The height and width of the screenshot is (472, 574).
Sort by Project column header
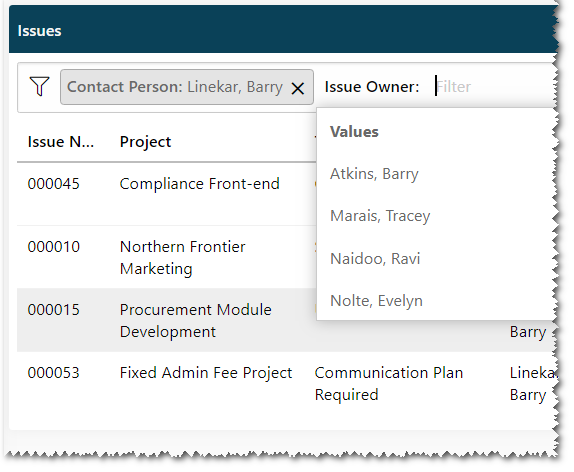point(145,142)
